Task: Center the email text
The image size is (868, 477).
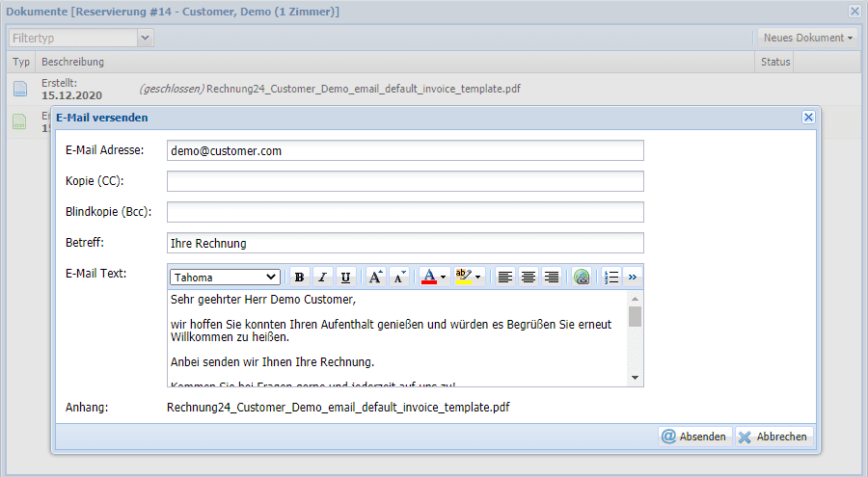Action: tap(529, 277)
